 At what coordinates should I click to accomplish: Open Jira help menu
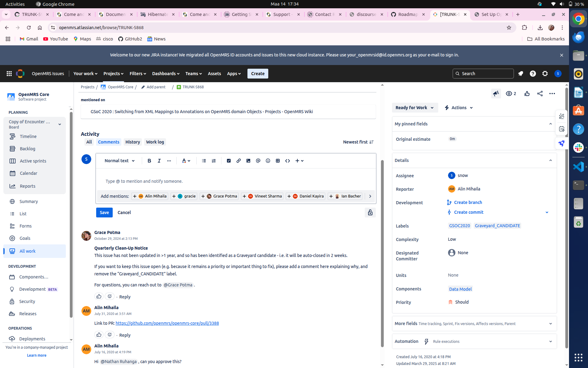click(x=533, y=74)
